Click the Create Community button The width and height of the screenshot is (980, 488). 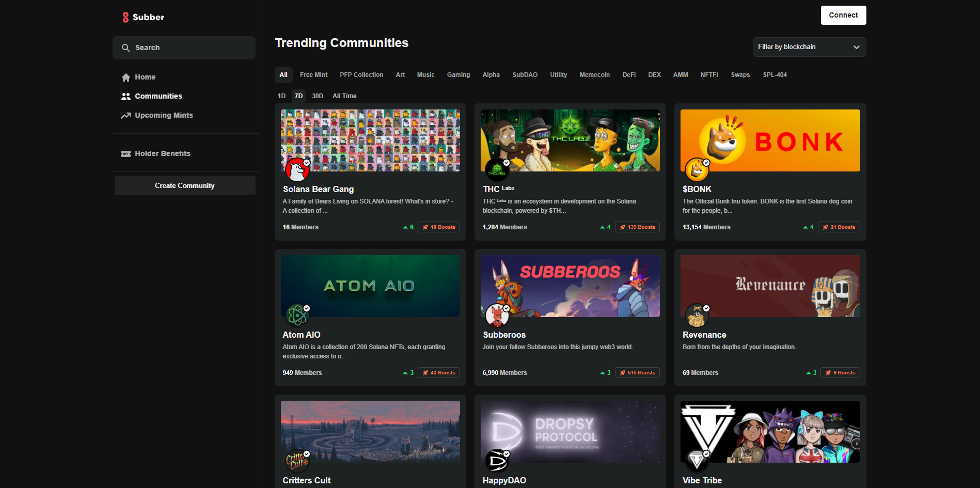click(185, 186)
